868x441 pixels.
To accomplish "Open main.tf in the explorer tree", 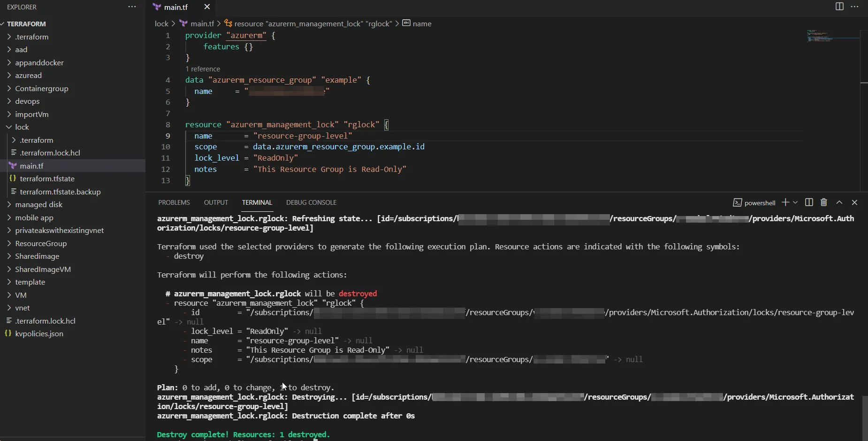I will pyautogui.click(x=31, y=166).
